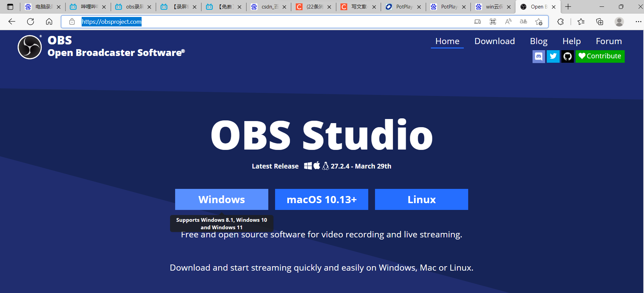Go to browser home page icon
This screenshot has height=293, width=644.
click(49, 22)
